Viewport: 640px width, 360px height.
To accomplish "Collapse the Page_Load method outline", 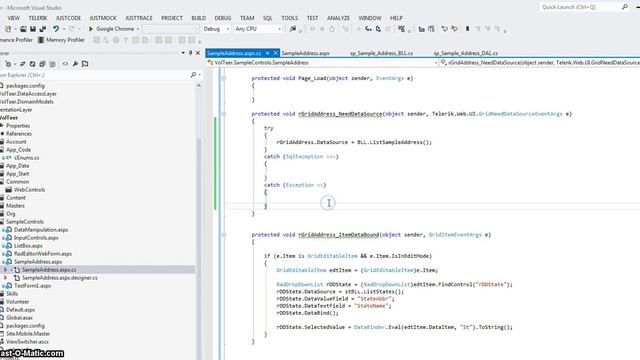I will coord(224,78).
